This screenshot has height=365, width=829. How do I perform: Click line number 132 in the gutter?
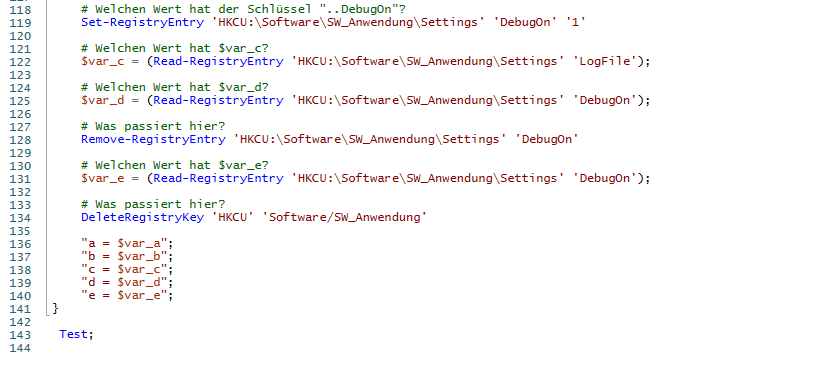pos(21,191)
